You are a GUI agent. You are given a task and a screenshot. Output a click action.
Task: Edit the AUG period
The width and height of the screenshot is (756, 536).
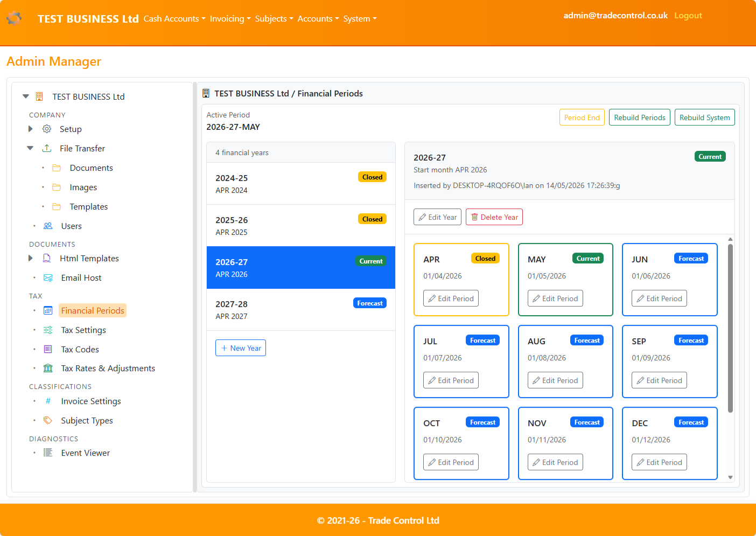click(555, 380)
